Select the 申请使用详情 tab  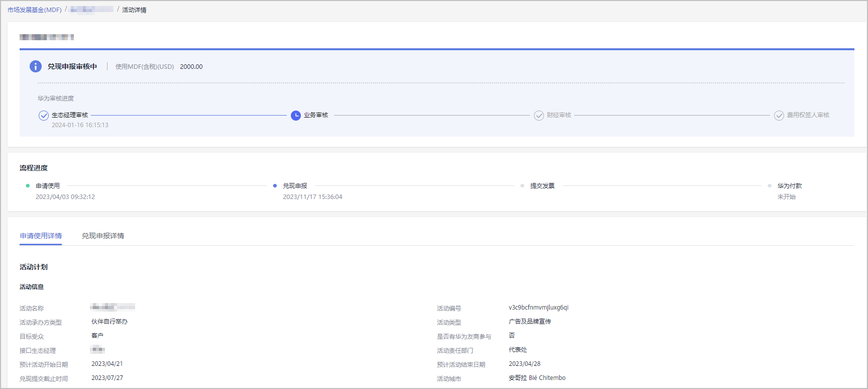41,236
